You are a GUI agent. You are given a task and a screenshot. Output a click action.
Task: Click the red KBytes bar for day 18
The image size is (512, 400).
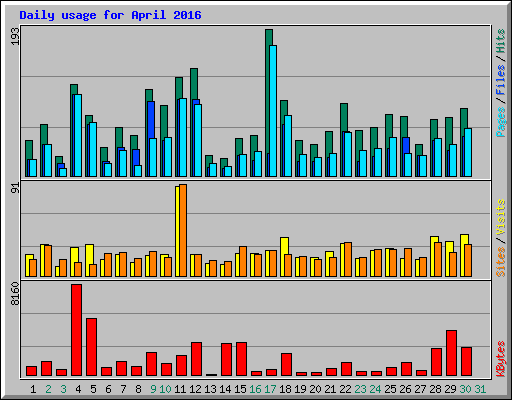[286, 365]
